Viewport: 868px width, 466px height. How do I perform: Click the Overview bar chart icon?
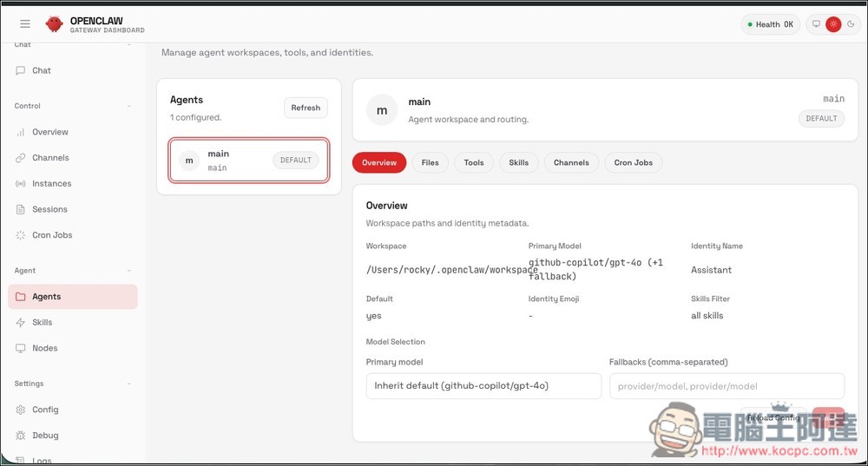(x=21, y=132)
